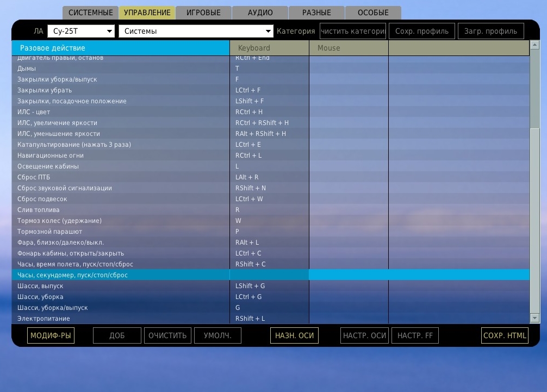
Task: Select the Шасси, уборка/выпуск row
Action: [121, 308]
